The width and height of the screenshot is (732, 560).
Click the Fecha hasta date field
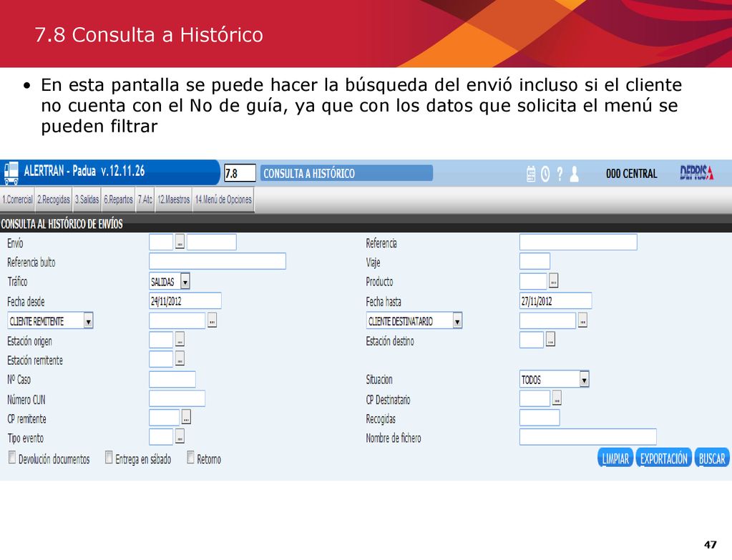point(555,301)
